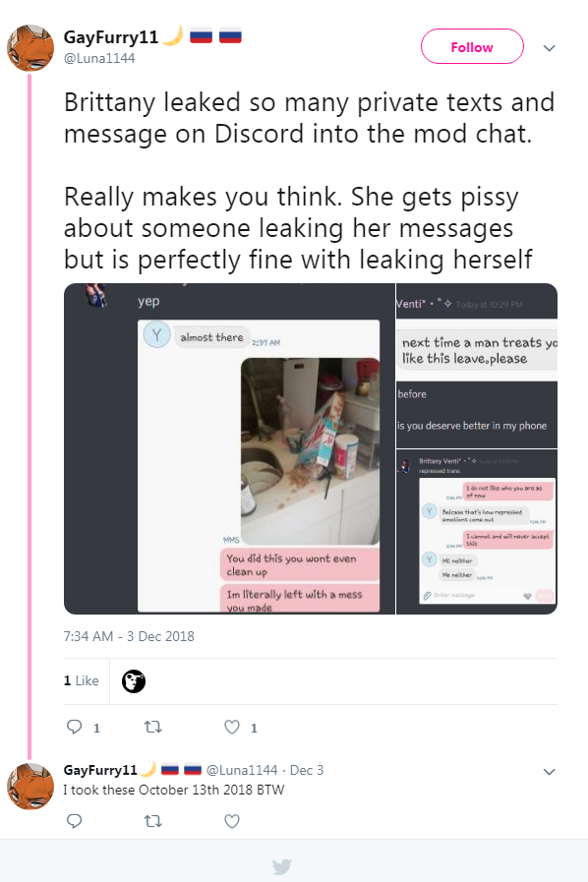View the avatar of the user who liked
Image resolution: width=588 pixels, height=882 pixels.
pos(134,681)
